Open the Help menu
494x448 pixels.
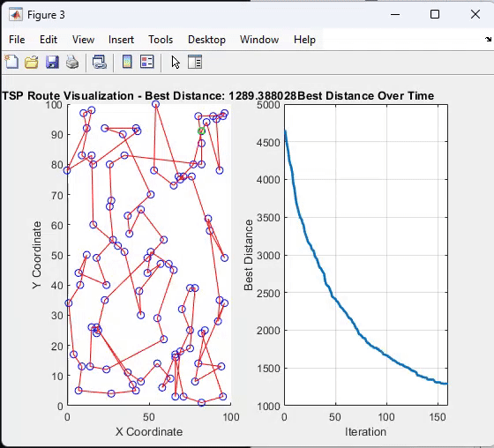(304, 40)
